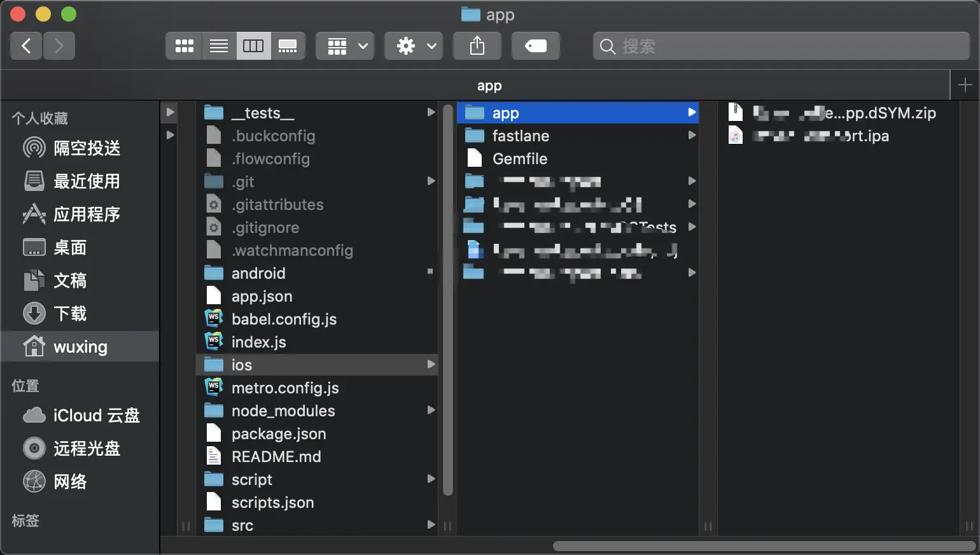Select the app.json file
The height and width of the screenshot is (555, 980).
(x=317, y=296)
